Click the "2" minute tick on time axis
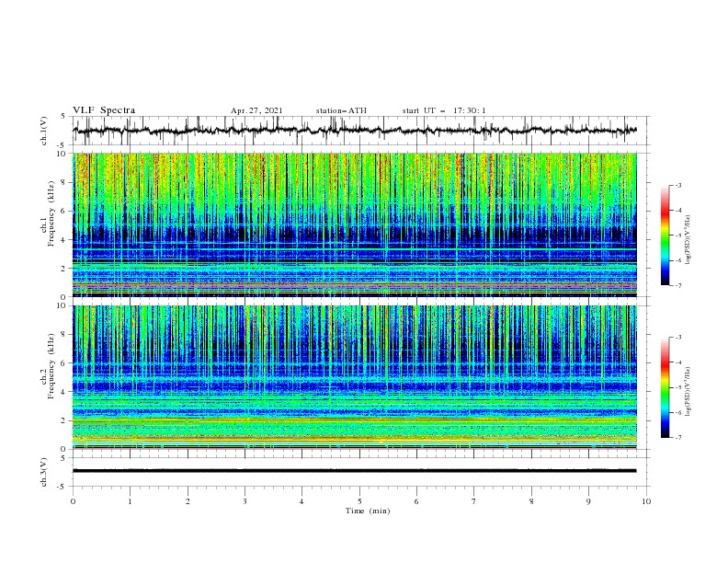The image size is (728, 563). [188, 501]
